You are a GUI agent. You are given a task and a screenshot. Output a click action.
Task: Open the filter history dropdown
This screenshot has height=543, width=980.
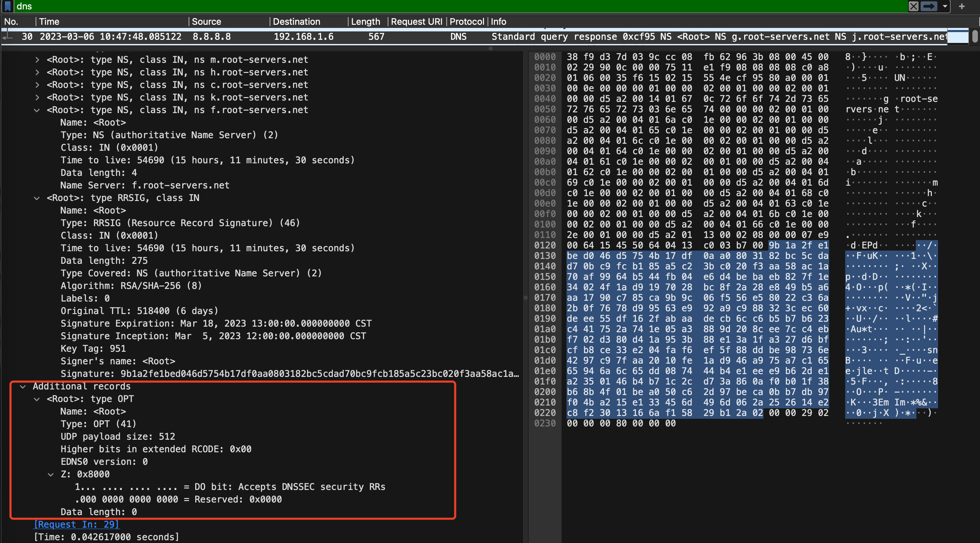pos(945,6)
